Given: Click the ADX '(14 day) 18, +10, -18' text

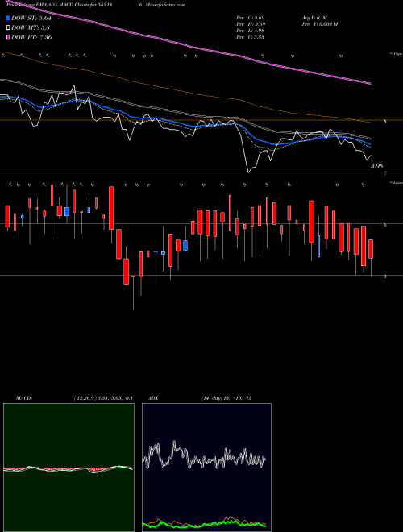Looking at the screenshot, I should point(226,398).
